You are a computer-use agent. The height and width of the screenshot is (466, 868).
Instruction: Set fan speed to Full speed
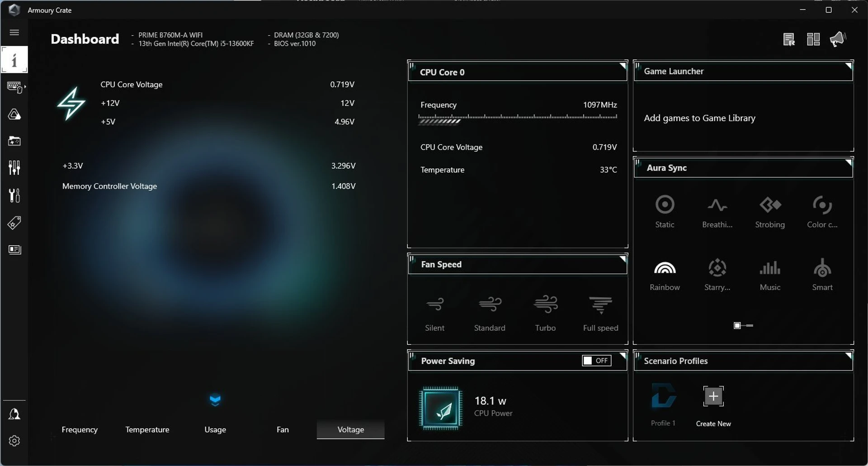(600, 314)
